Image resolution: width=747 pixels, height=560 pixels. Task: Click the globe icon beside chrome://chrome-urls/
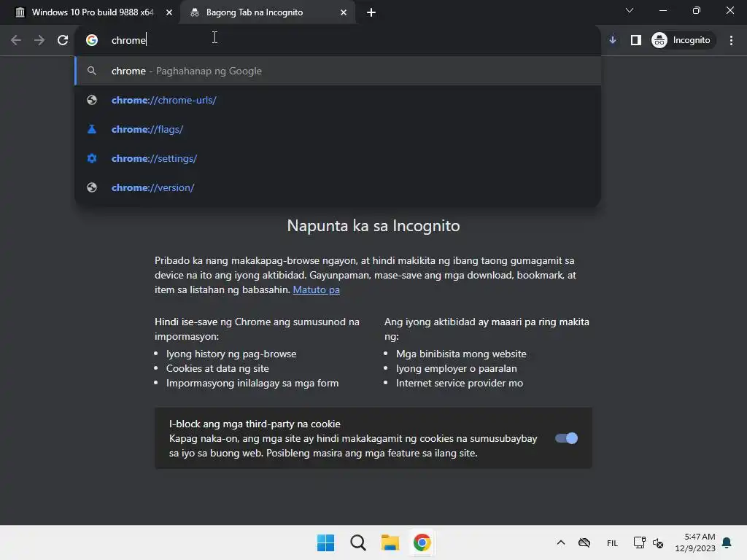click(92, 100)
